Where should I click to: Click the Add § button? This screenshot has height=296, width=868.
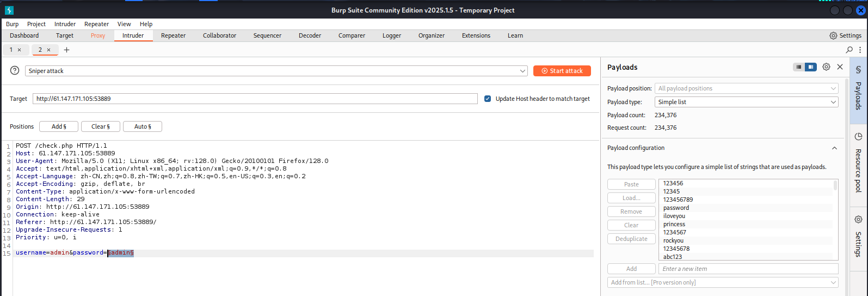pos(59,126)
